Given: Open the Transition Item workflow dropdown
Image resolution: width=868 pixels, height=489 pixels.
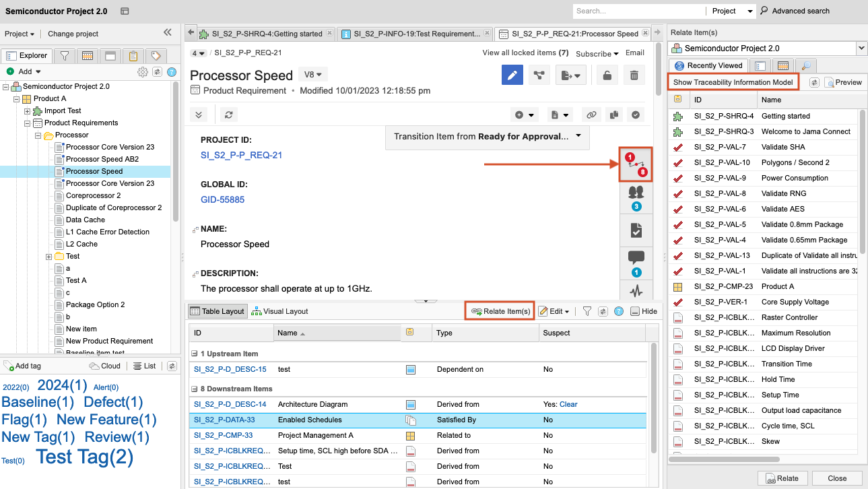Looking at the screenshot, I should [x=578, y=136].
